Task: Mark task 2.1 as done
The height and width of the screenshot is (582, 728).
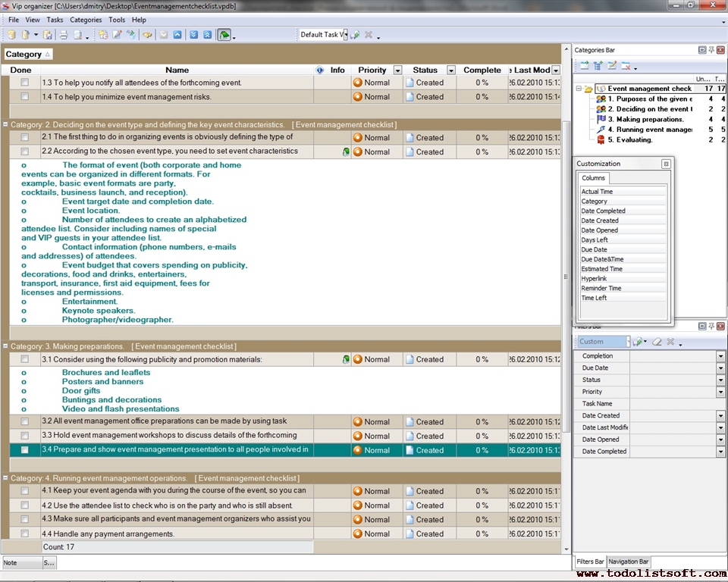Action: pos(24,137)
